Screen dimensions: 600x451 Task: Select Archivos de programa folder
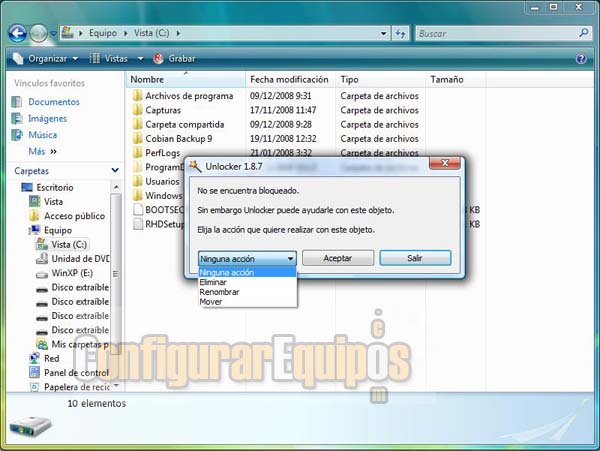(189, 96)
